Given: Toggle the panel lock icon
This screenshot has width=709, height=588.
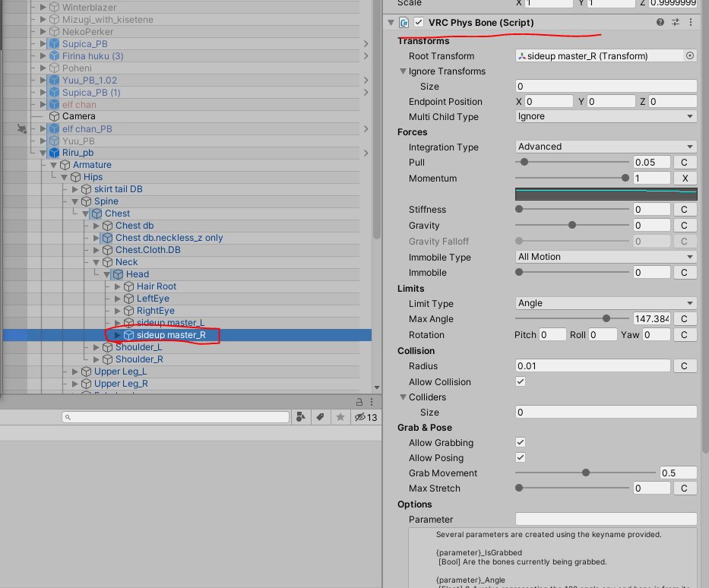Looking at the screenshot, I should (x=359, y=402).
